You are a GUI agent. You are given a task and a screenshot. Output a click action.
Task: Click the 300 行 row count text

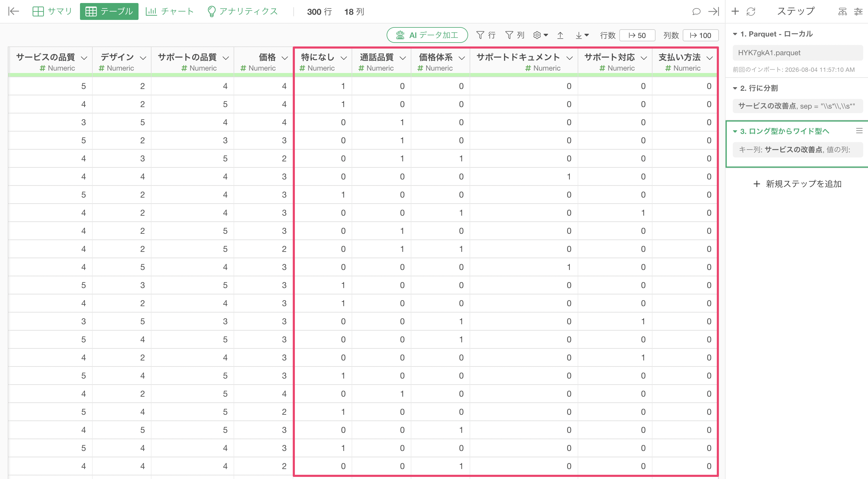pos(319,12)
